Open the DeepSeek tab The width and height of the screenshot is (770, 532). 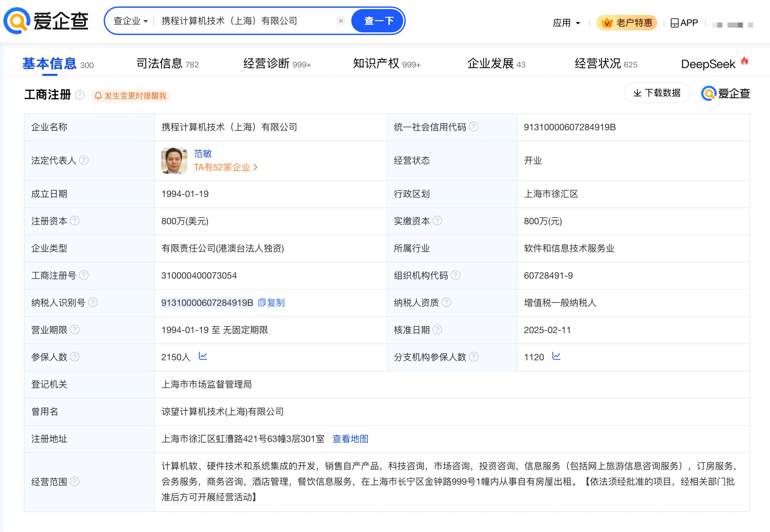(715, 63)
